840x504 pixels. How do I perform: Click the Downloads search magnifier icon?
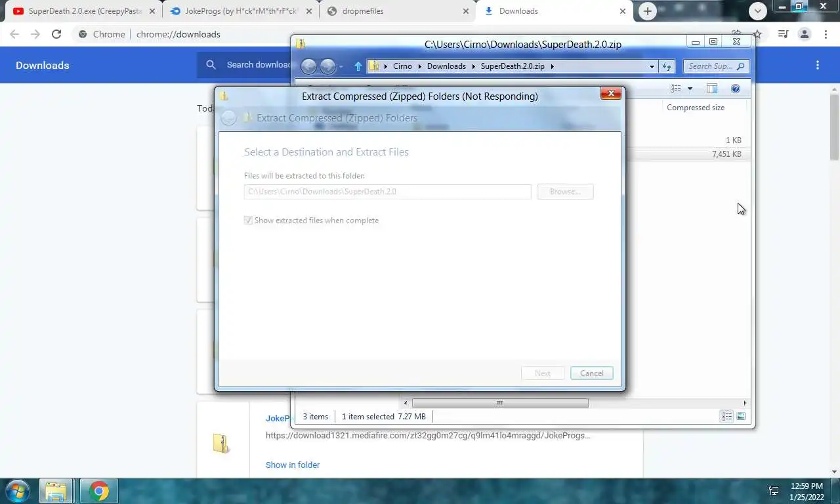(x=211, y=64)
